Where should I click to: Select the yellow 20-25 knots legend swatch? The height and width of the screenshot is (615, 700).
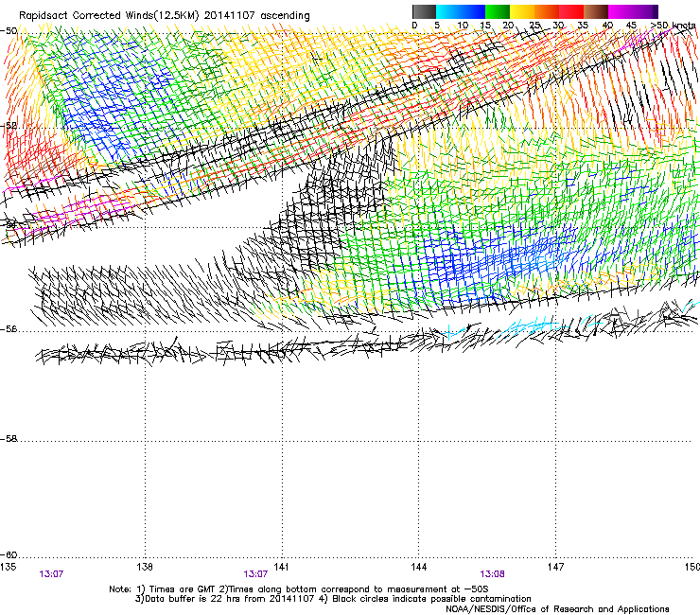[522, 11]
